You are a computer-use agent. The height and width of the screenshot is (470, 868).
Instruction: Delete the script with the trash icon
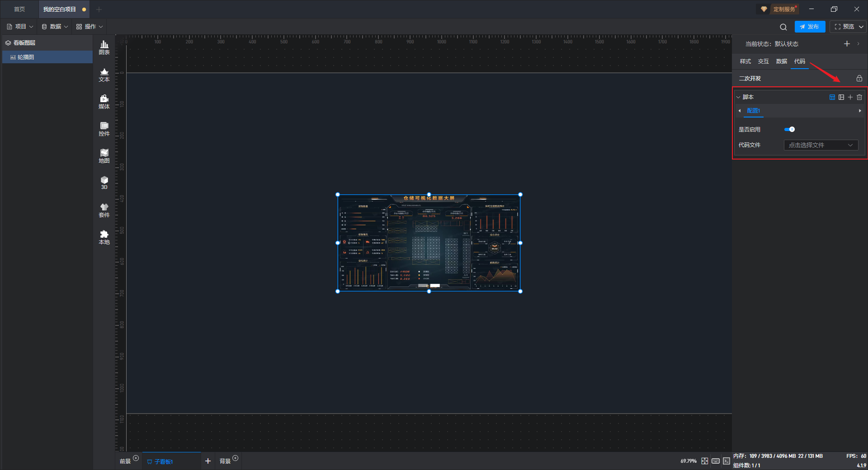coord(859,97)
